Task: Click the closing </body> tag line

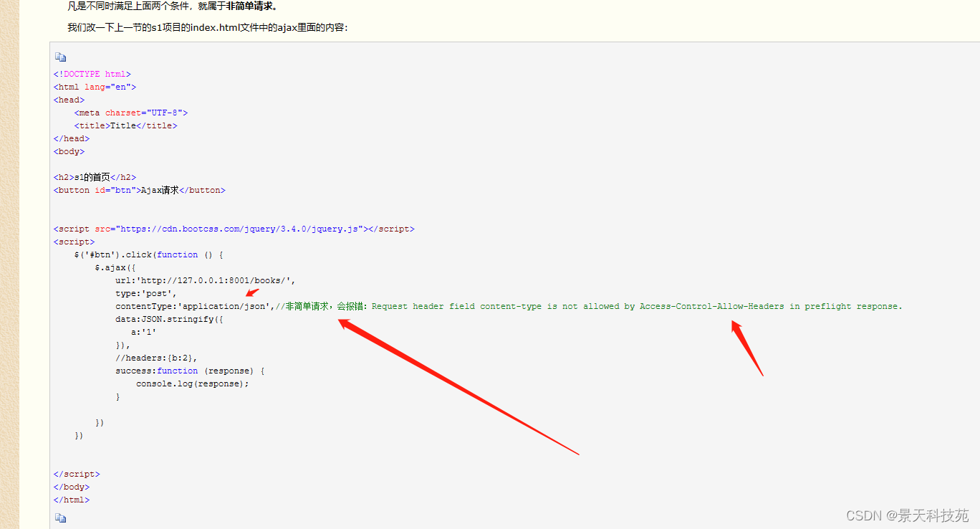Action: (x=72, y=487)
